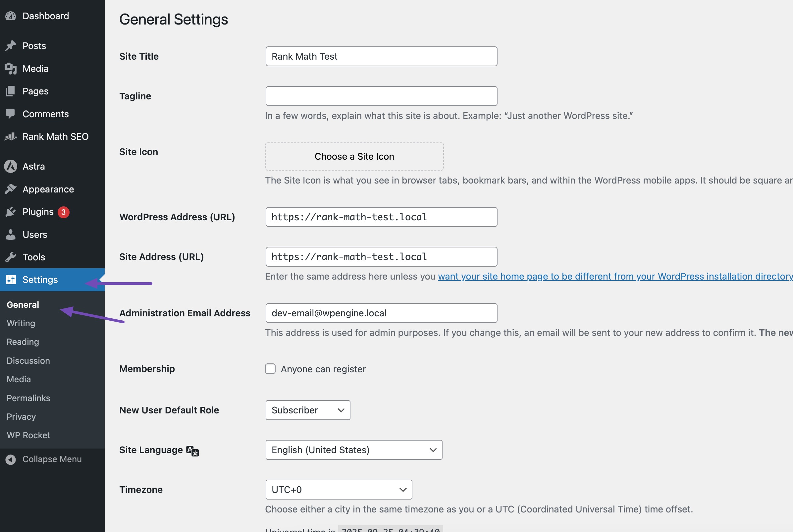Click the Rank Math SEO chart icon
Screen dimensions: 793x532
click(11, 137)
